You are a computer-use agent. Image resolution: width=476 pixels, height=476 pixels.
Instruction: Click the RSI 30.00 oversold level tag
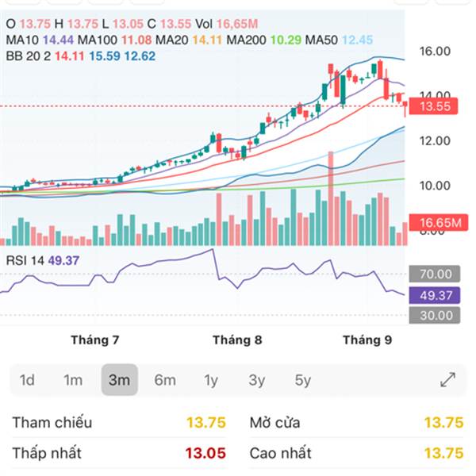435,316
